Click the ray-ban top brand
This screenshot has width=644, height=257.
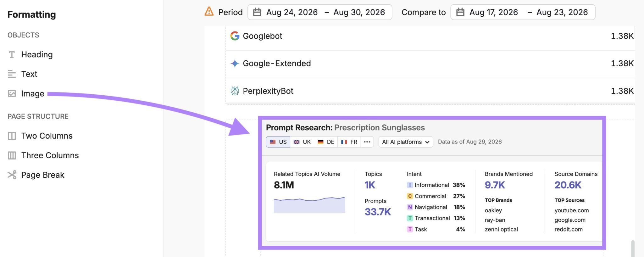[495, 220]
